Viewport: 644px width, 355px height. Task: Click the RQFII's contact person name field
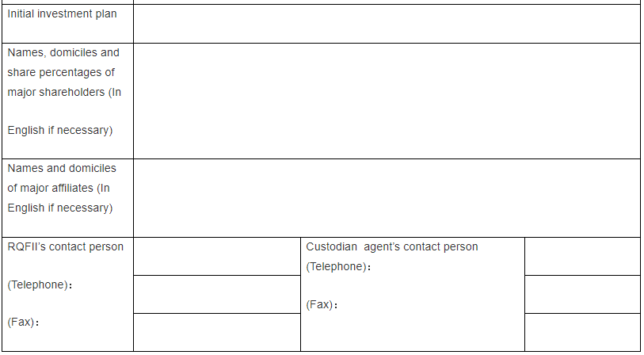(217, 257)
